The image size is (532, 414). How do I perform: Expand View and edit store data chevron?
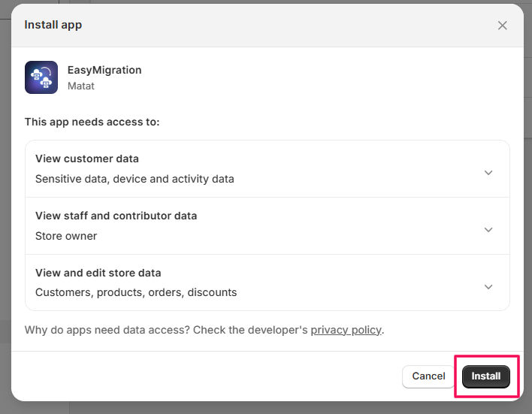coord(488,287)
